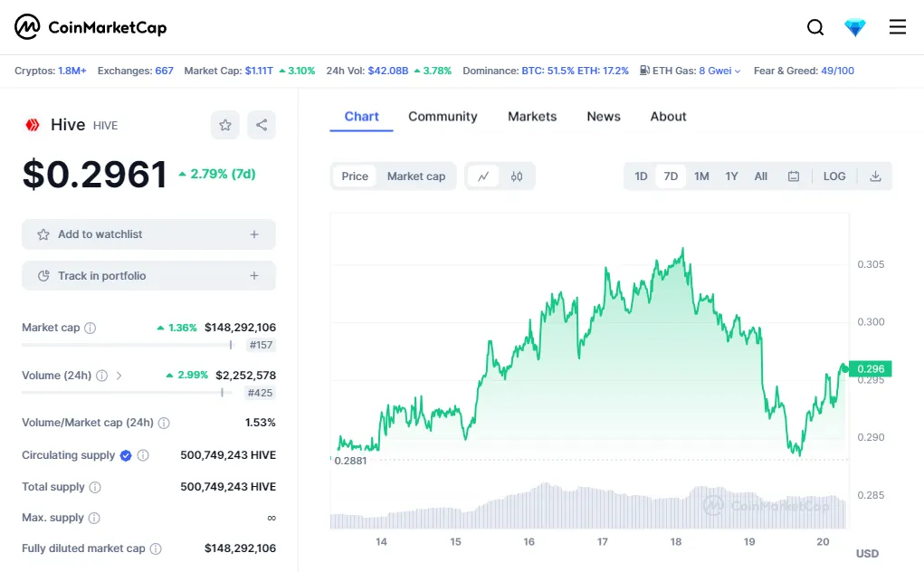
Task: Toggle the LOG scale on the chart
Action: [x=834, y=176]
